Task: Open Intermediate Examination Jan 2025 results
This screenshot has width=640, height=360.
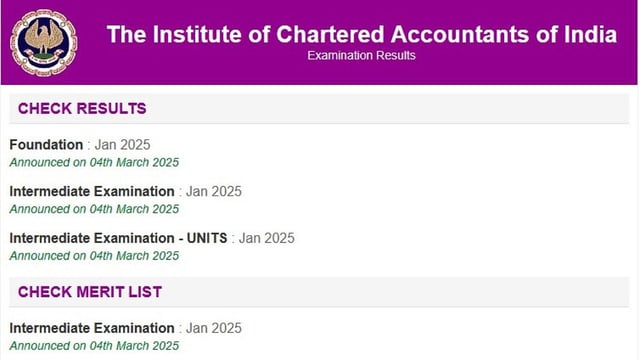Action: click(x=92, y=191)
